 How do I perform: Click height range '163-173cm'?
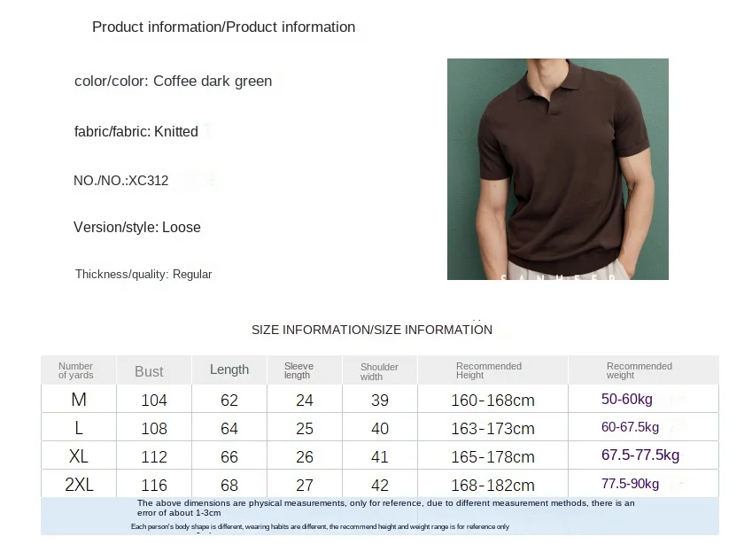pyautogui.click(x=492, y=429)
